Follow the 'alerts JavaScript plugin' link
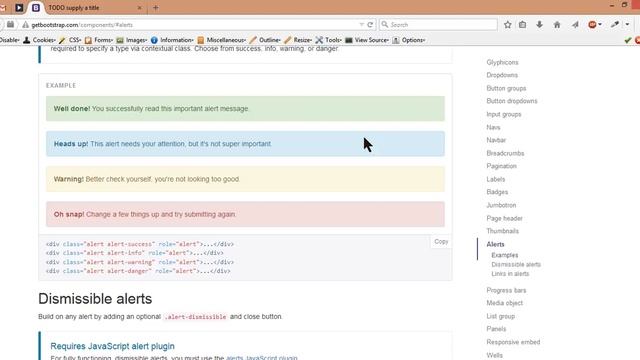The height and width of the screenshot is (360, 640). pos(262,358)
